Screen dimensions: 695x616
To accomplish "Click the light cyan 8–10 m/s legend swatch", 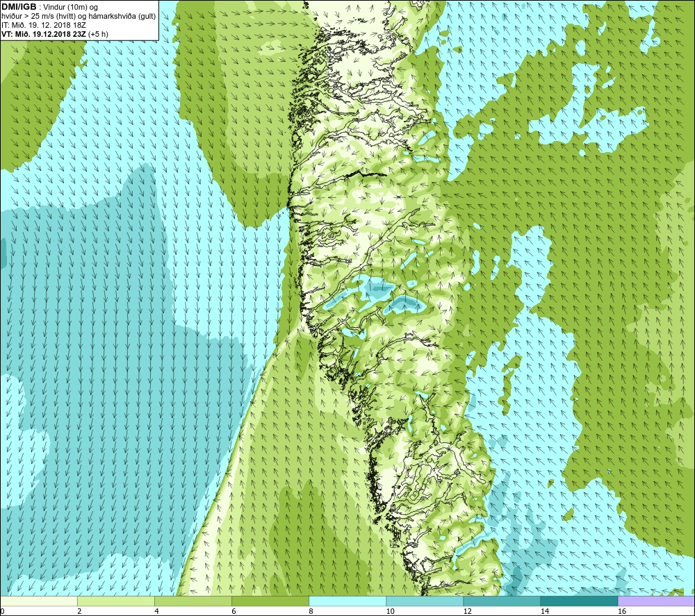I will (347, 601).
